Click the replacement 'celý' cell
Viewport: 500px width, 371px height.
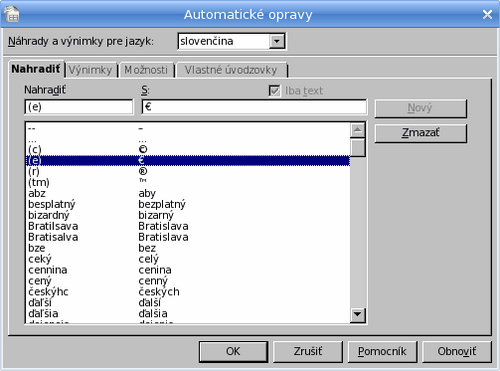[149, 259]
